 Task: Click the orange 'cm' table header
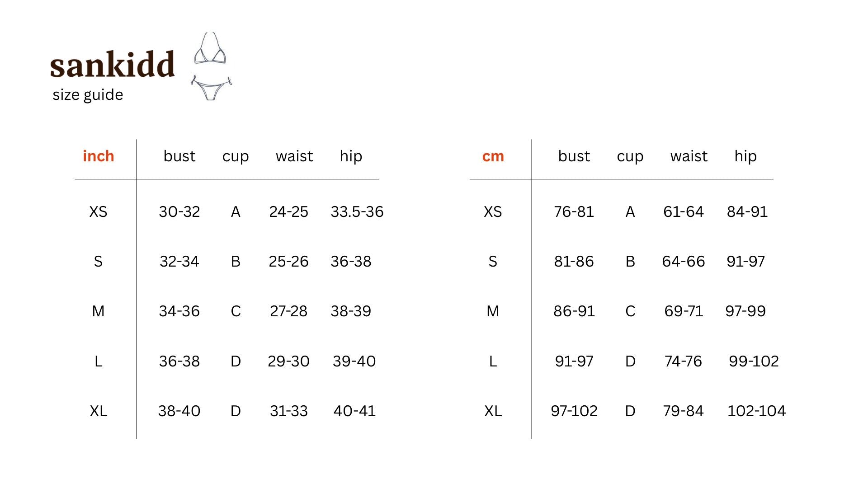pyautogui.click(x=493, y=156)
